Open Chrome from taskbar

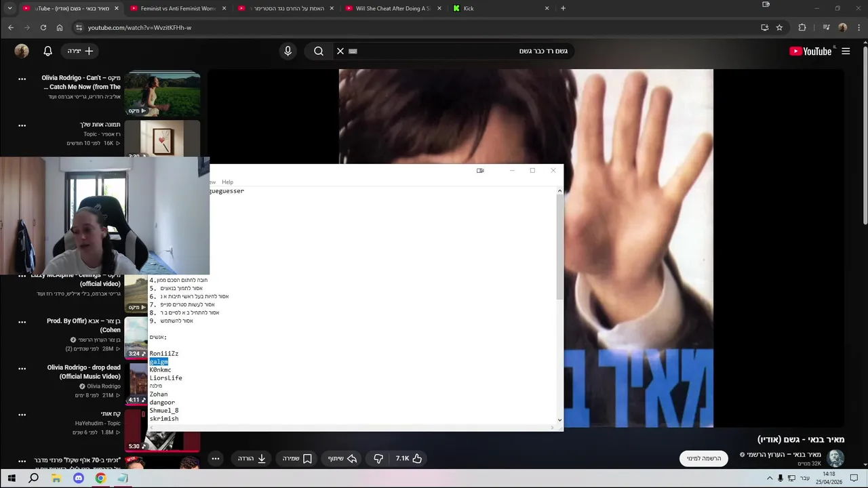click(x=100, y=478)
